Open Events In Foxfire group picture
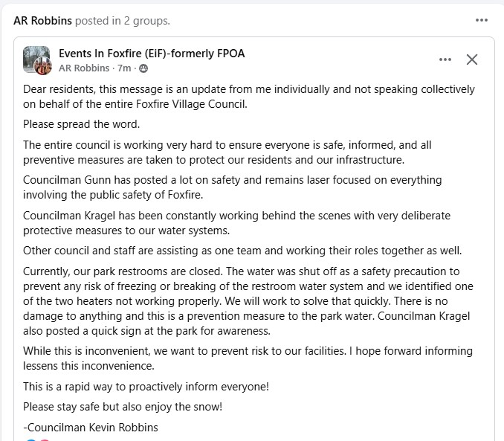Screen dimensions: 504x441 [x=35, y=58]
